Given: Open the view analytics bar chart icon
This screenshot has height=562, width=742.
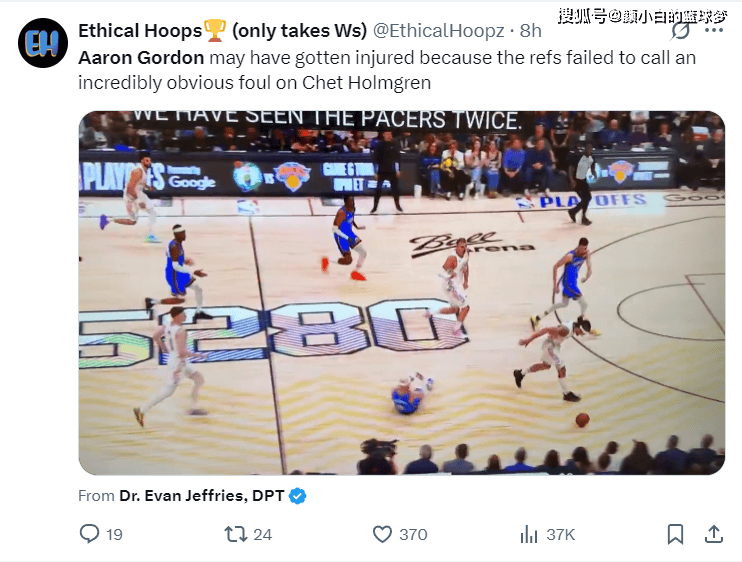Looking at the screenshot, I should (529, 535).
